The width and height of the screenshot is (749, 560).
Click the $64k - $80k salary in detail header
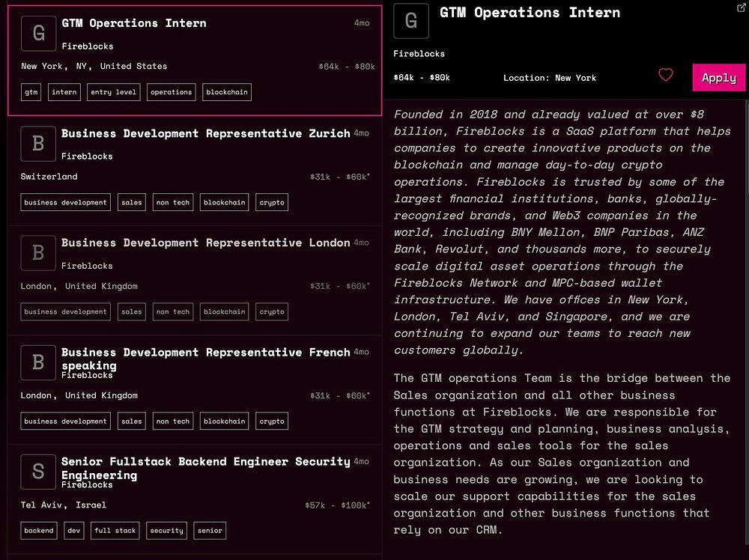(422, 77)
